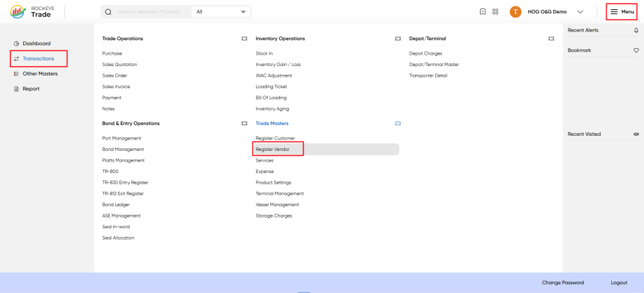The width and height of the screenshot is (644, 293).
Task: Click the Dashboard clock icon in sidebar
Action: click(16, 43)
